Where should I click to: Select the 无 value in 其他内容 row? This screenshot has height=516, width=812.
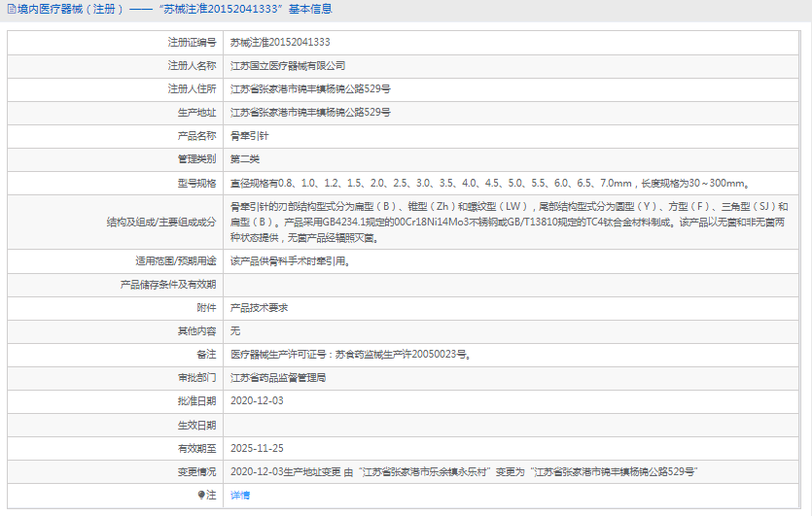[235, 331]
